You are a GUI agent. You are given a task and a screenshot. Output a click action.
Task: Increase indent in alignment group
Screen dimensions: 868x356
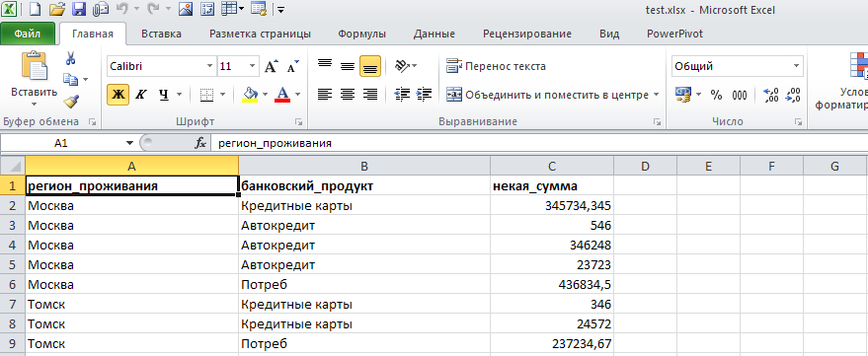click(x=424, y=95)
